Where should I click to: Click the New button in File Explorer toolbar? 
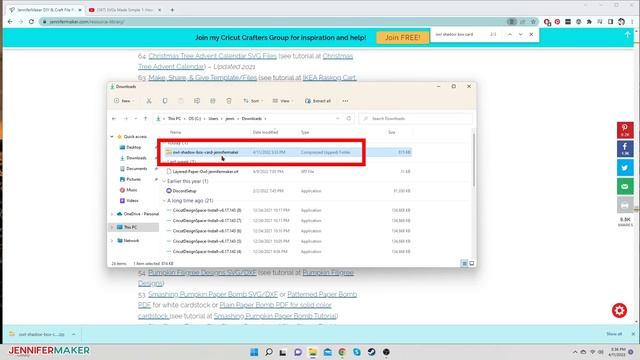pyautogui.click(x=124, y=101)
